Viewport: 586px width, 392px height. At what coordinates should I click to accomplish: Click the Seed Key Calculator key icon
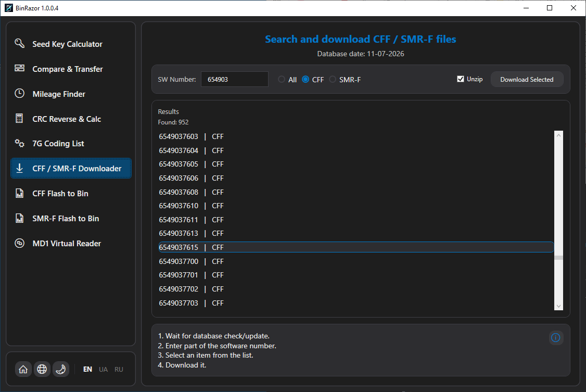[19, 43]
